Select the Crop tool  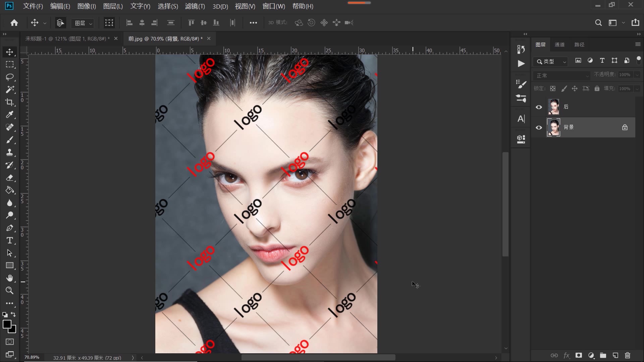[9, 102]
